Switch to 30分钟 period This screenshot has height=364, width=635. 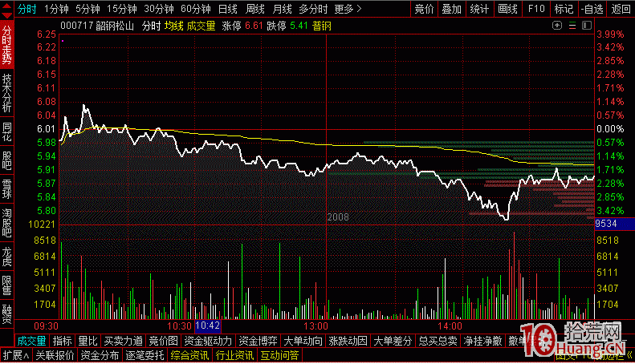pyautogui.click(x=159, y=9)
